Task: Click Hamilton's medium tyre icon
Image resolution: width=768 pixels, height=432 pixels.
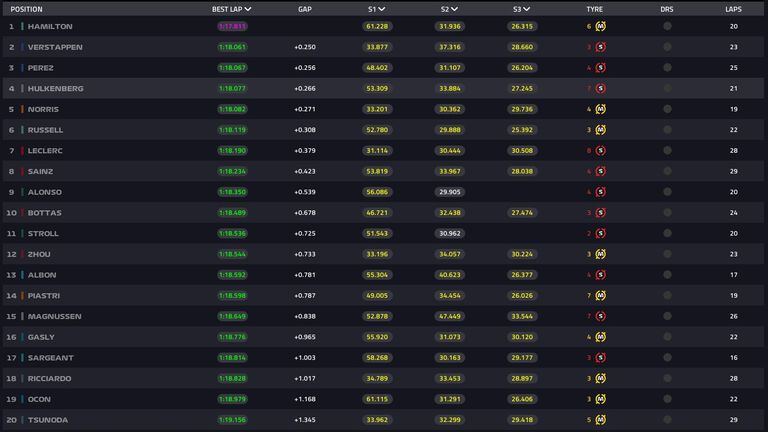Action: coord(601,26)
